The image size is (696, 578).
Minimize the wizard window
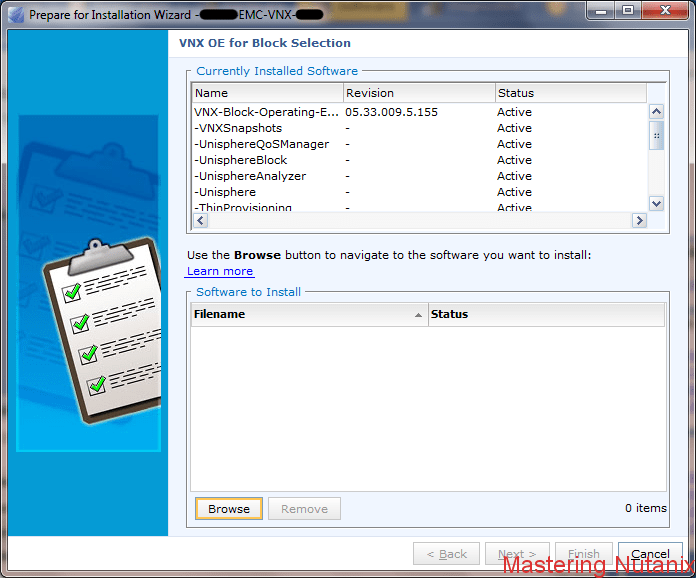tap(601, 11)
